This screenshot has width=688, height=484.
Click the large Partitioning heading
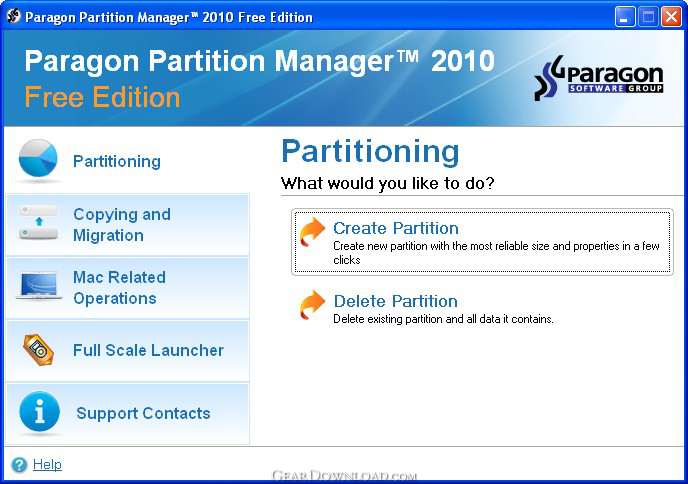point(370,152)
